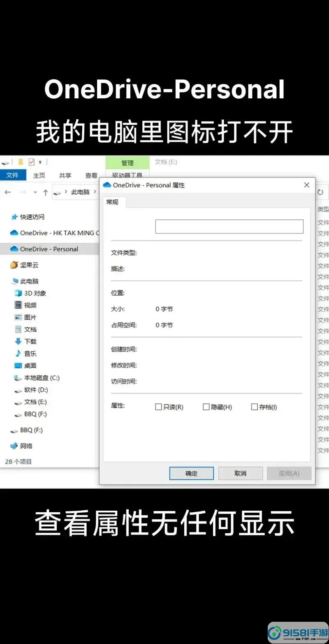
Task: Switch to the 主页 ribbon tab
Action: click(39, 175)
